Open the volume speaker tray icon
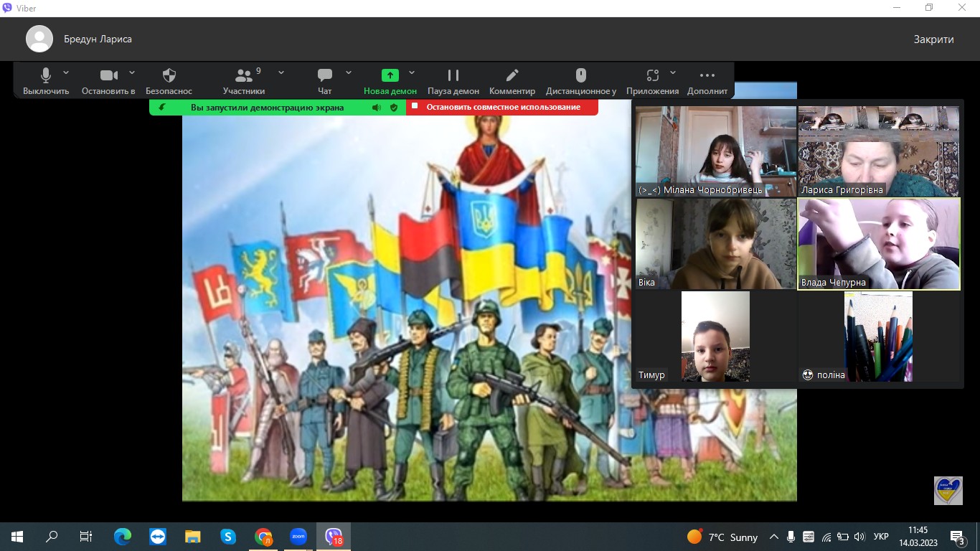 pyautogui.click(x=859, y=537)
